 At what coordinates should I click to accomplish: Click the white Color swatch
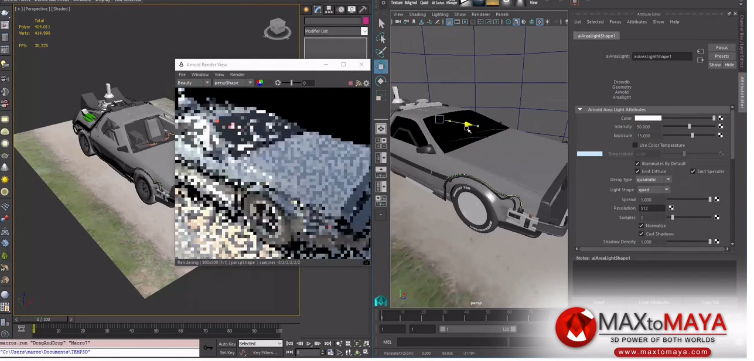[x=648, y=118]
